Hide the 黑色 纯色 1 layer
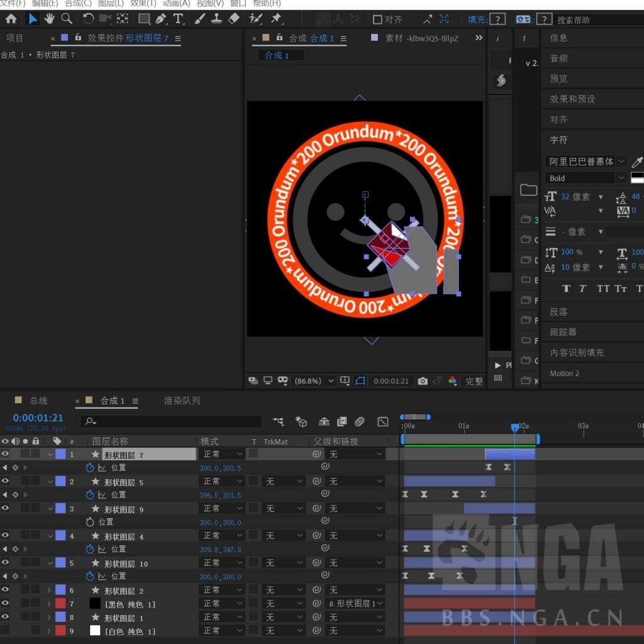 [5, 603]
